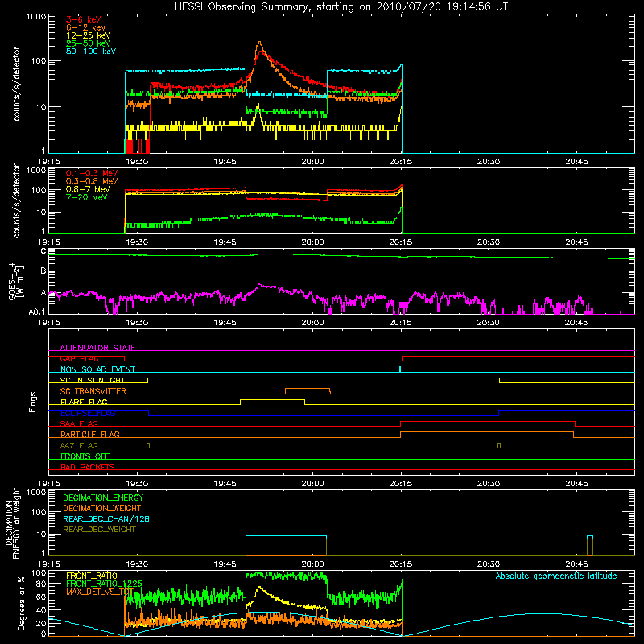Click the green 25-50 keV legend label

point(89,43)
